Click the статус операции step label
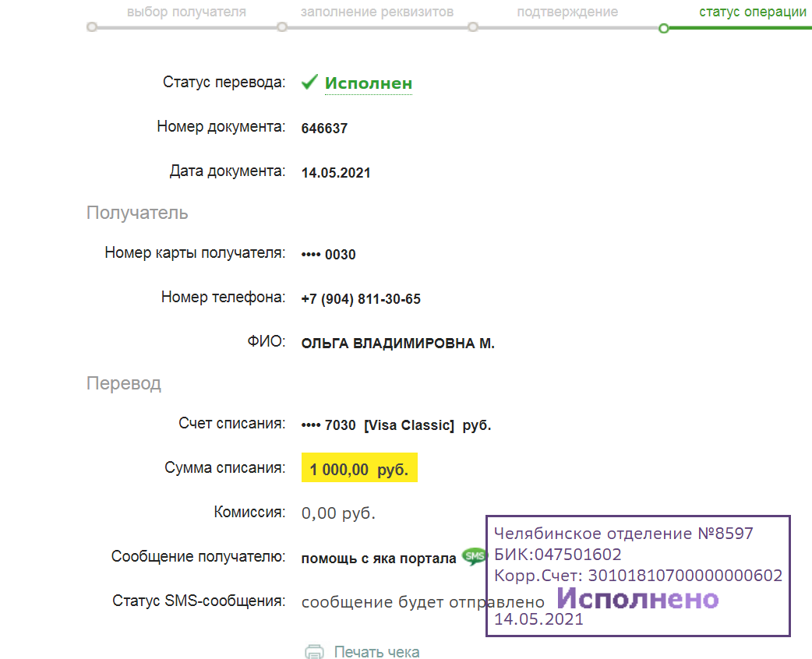812x659 pixels. pyautogui.click(x=753, y=12)
